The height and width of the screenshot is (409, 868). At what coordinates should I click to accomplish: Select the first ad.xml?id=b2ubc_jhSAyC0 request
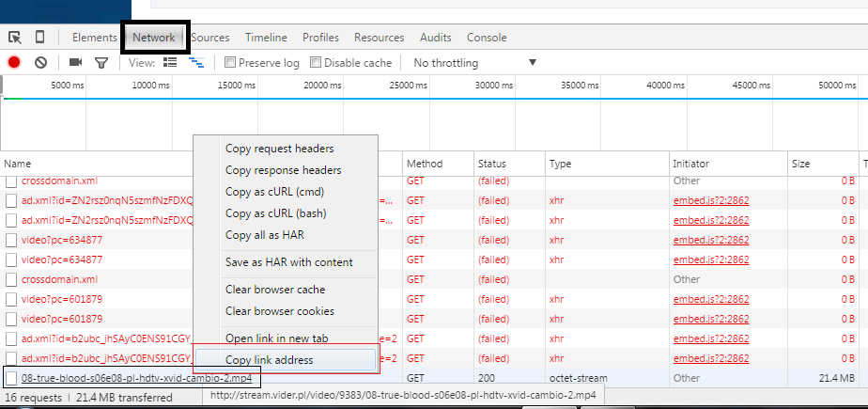point(106,338)
